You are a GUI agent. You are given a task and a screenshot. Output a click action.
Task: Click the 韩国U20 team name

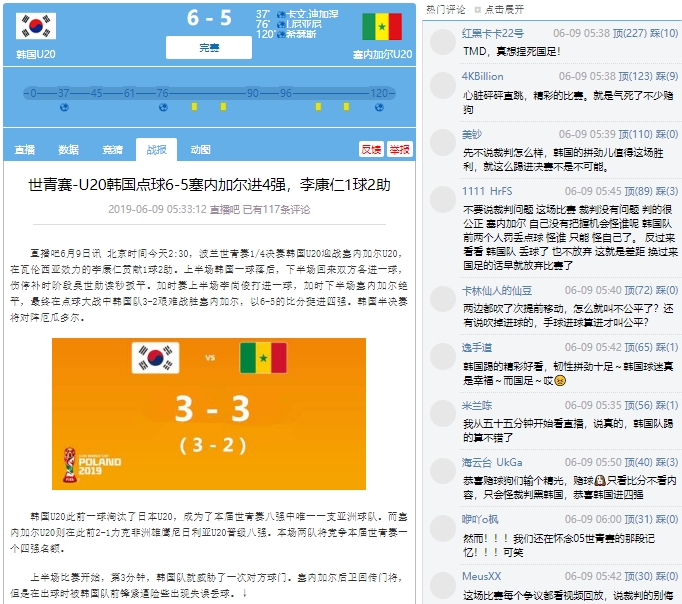pyautogui.click(x=36, y=54)
